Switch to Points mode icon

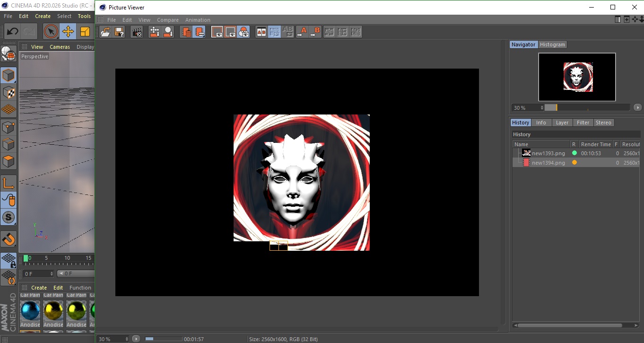click(x=9, y=127)
